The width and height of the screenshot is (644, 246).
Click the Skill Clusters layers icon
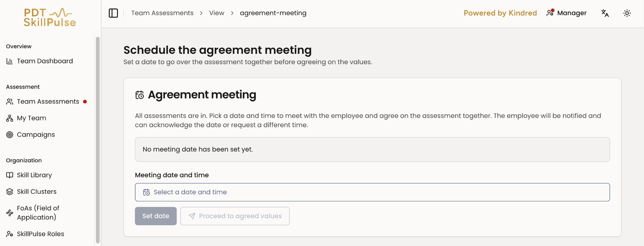pyautogui.click(x=10, y=192)
